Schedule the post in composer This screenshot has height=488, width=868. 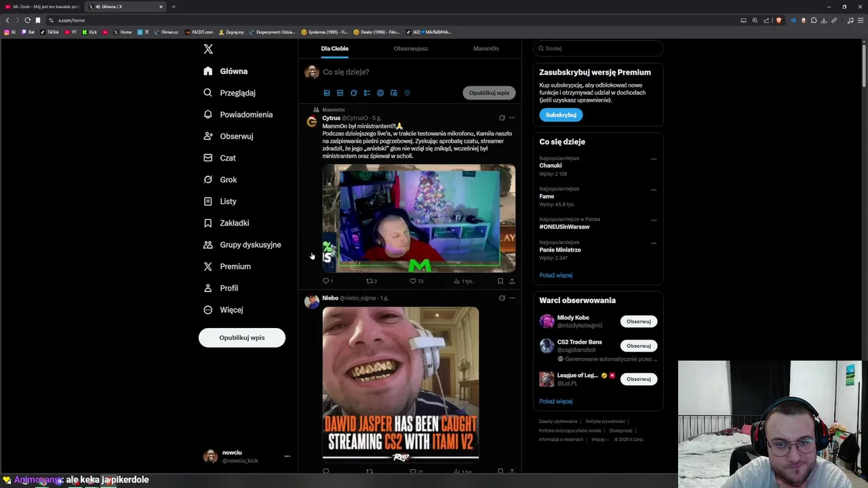[x=394, y=93]
